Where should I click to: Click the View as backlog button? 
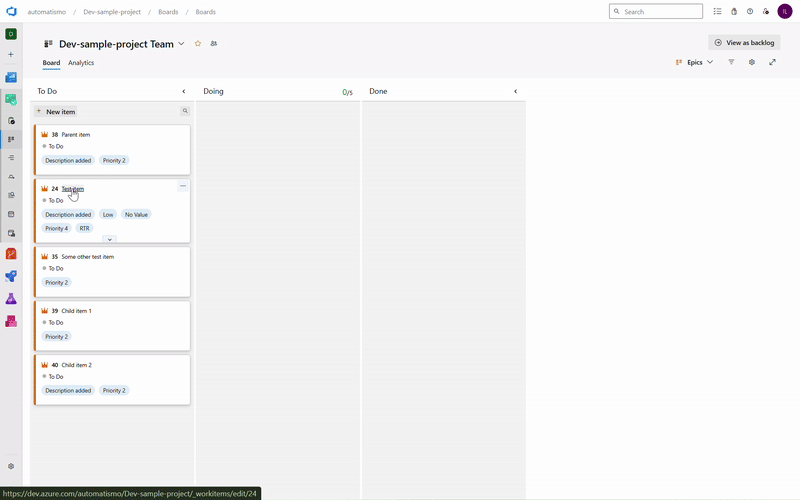pos(744,43)
